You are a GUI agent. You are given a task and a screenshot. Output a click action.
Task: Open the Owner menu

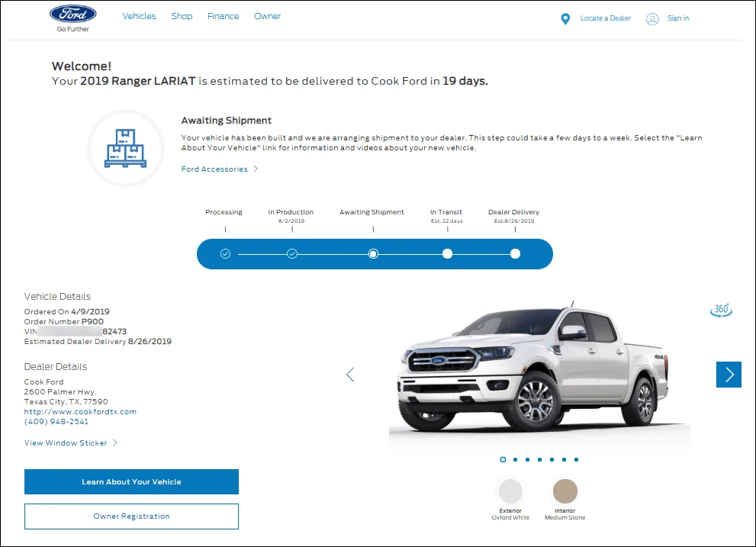pos(268,16)
